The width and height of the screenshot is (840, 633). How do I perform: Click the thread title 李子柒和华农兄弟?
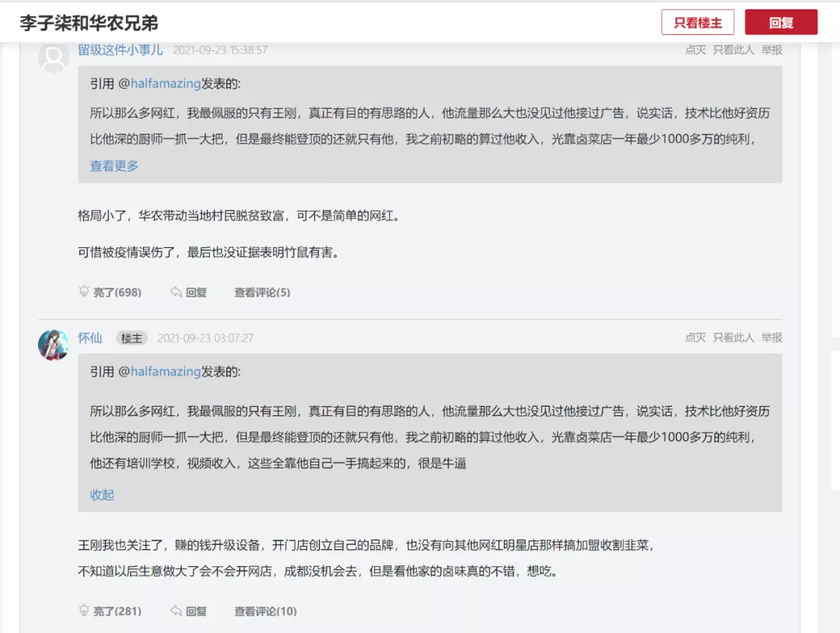click(89, 23)
